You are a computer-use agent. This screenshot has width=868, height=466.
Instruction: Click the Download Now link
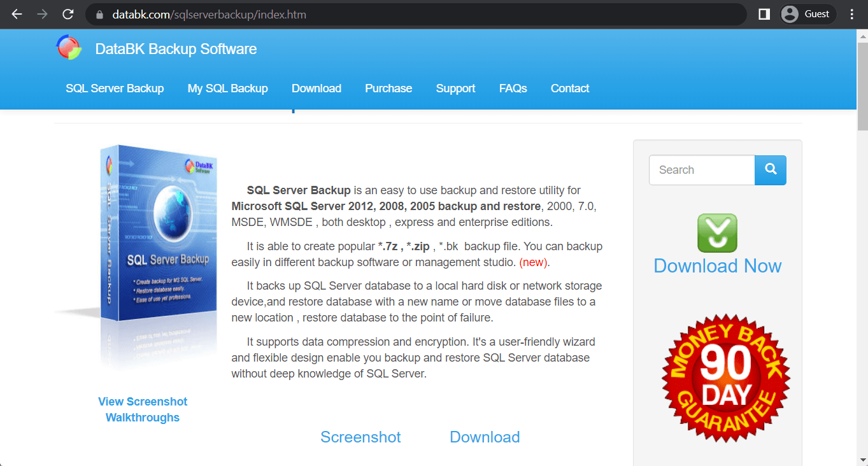pos(717,266)
